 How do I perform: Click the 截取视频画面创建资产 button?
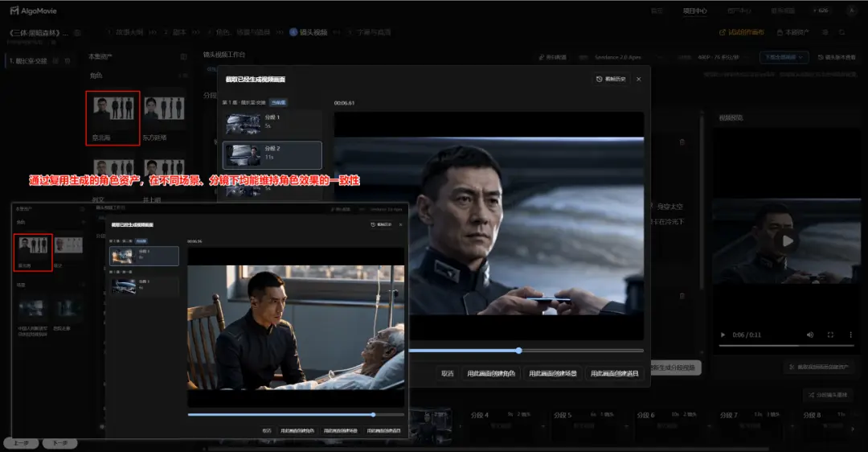[819, 368]
